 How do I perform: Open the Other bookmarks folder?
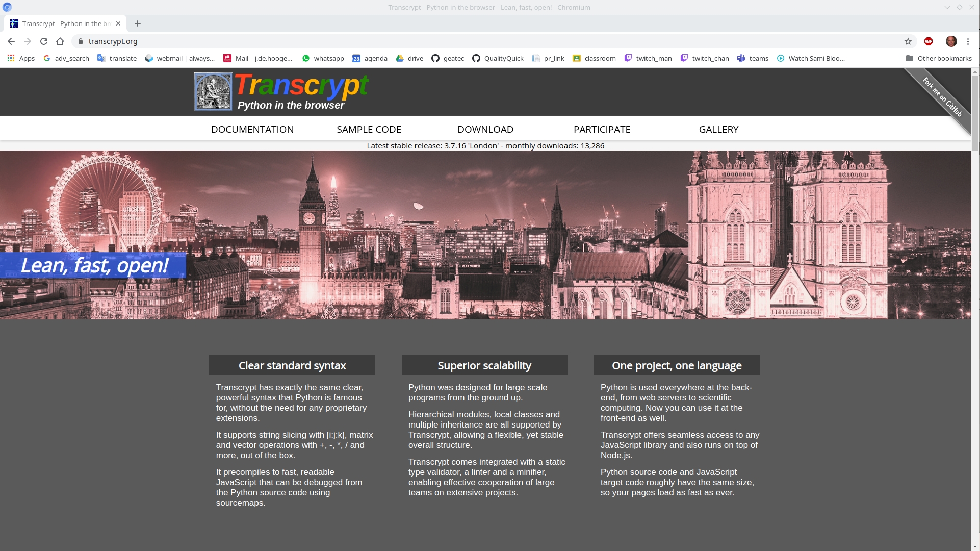tap(939, 58)
